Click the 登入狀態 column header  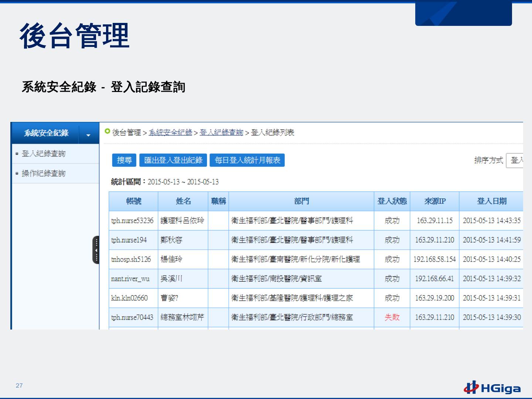pyautogui.click(x=392, y=201)
